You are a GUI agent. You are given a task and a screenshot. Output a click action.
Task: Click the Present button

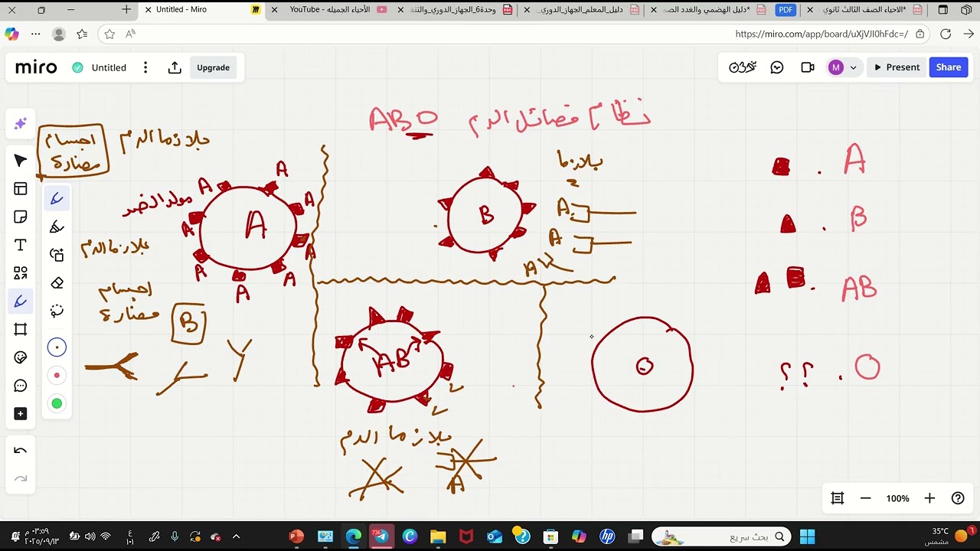coord(897,67)
